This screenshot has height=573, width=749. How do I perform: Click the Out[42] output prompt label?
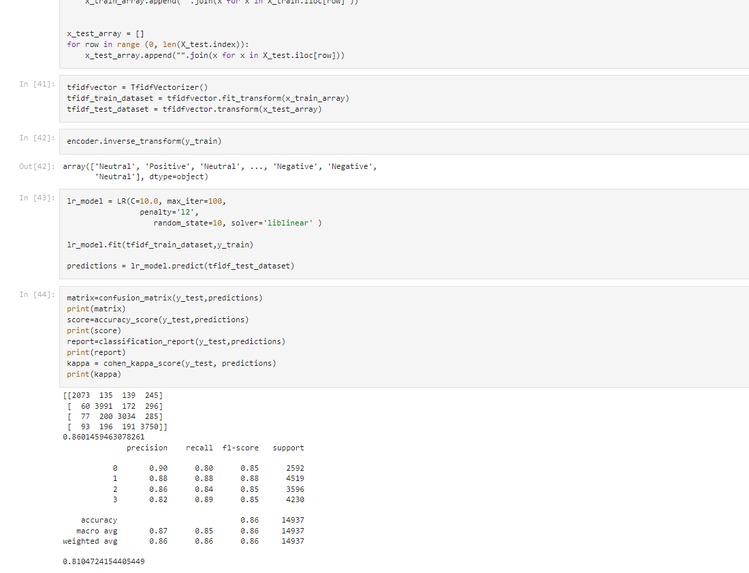[x=37, y=167]
